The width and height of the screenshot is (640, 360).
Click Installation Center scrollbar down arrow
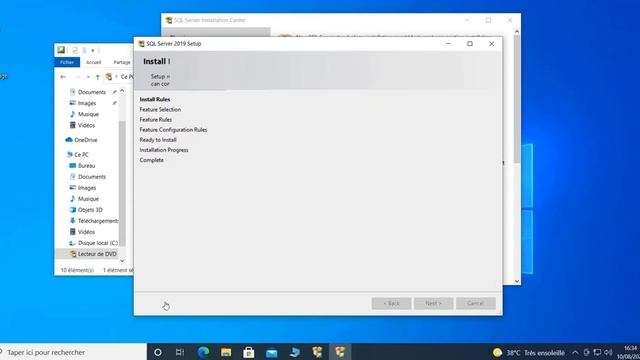(x=517, y=281)
